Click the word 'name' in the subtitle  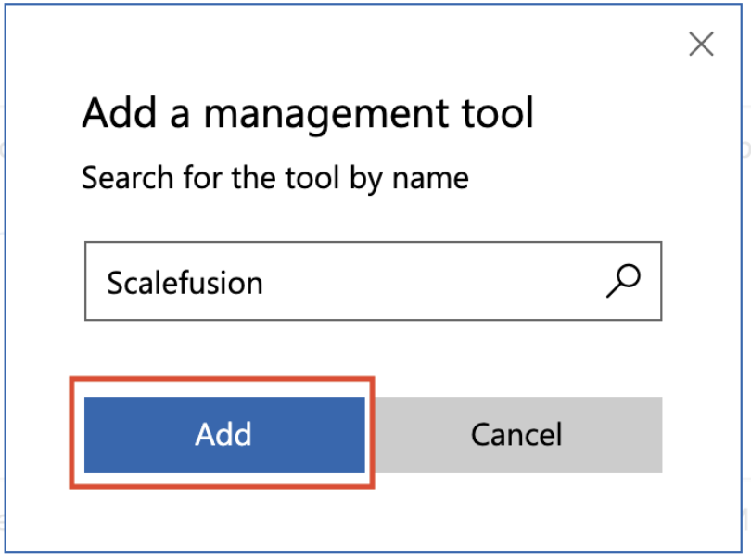pyautogui.click(x=430, y=179)
